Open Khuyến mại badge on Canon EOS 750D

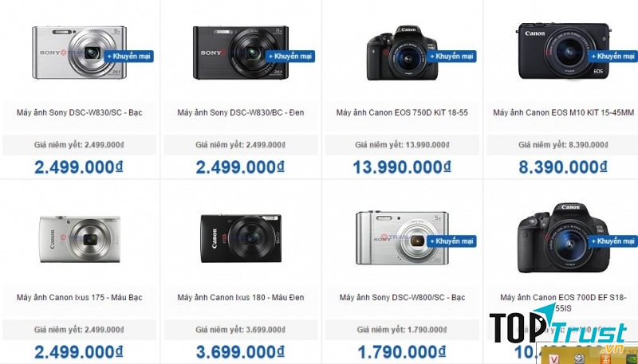451,57
